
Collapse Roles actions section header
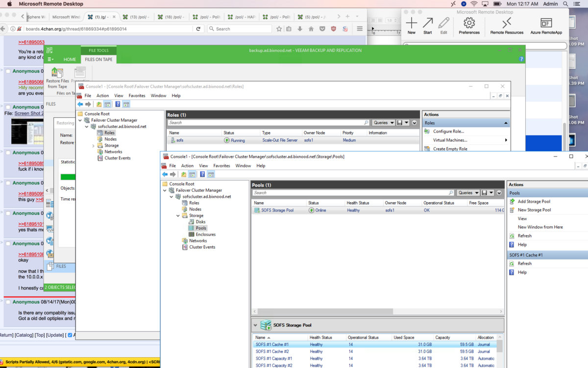(x=506, y=123)
